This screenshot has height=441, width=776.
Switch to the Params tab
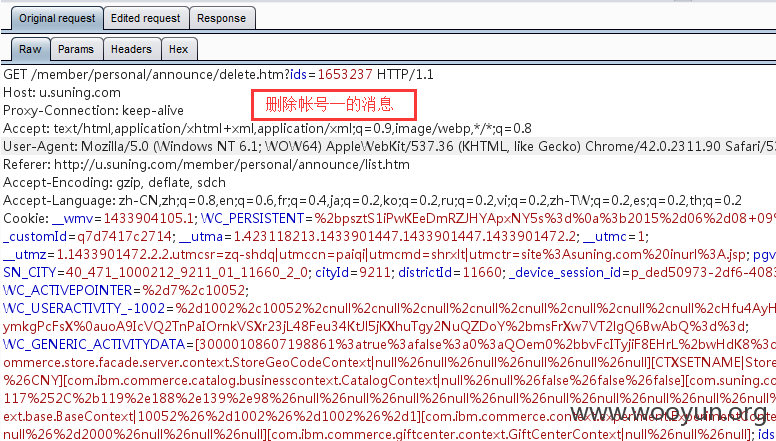(76, 49)
